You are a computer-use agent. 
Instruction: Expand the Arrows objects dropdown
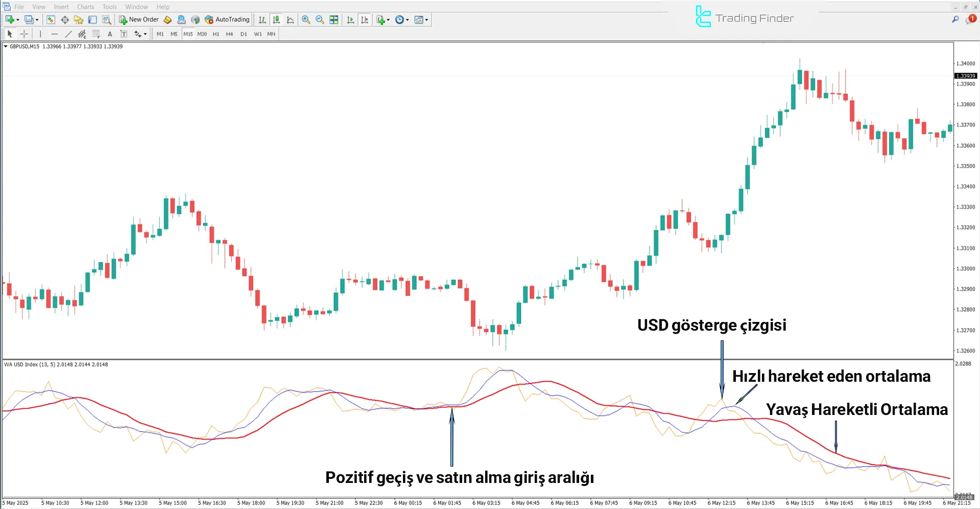(145, 34)
